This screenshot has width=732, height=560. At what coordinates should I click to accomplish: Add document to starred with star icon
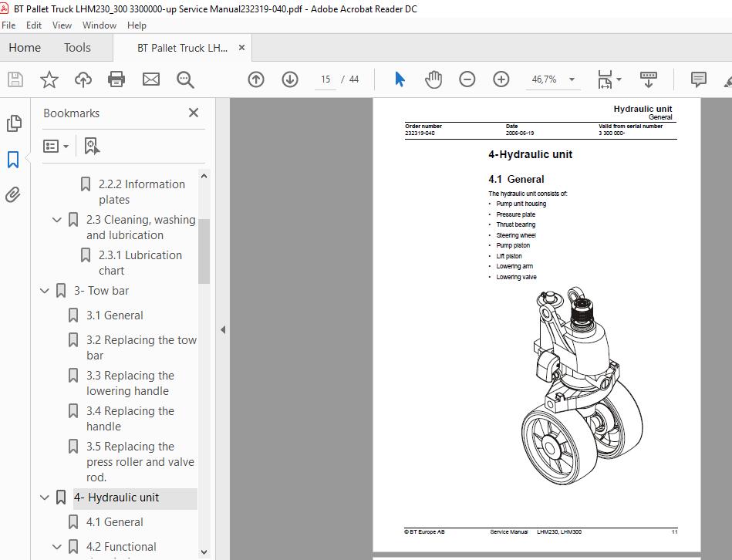point(49,79)
